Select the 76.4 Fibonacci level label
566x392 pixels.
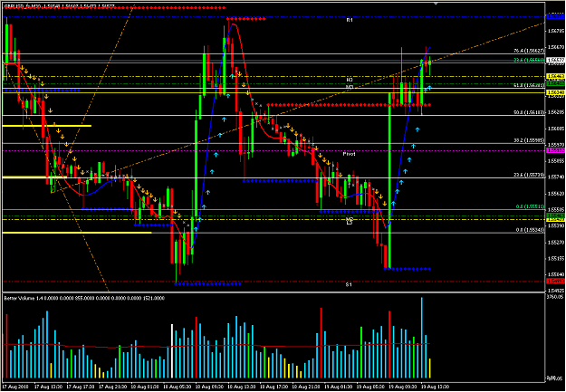point(529,51)
